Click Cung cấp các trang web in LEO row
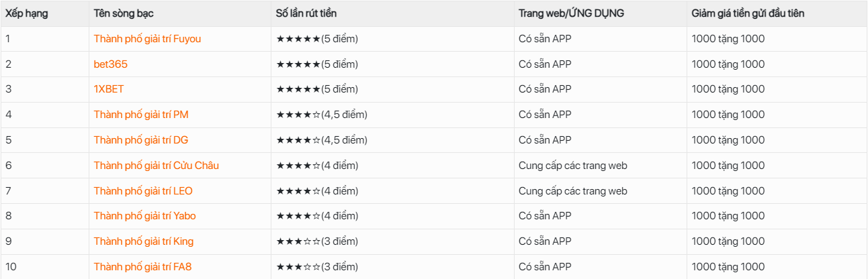The width and height of the screenshot is (868, 279). tap(573, 191)
